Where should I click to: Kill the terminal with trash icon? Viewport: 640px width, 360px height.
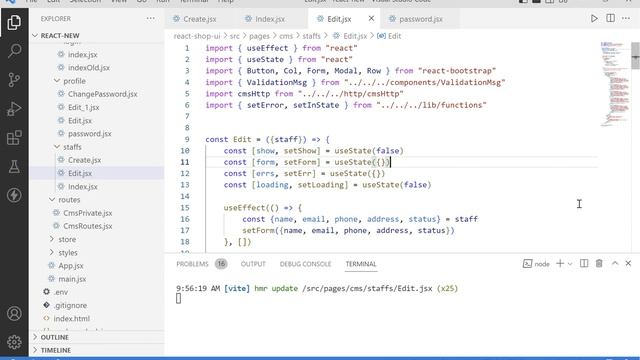(x=599, y=264)
